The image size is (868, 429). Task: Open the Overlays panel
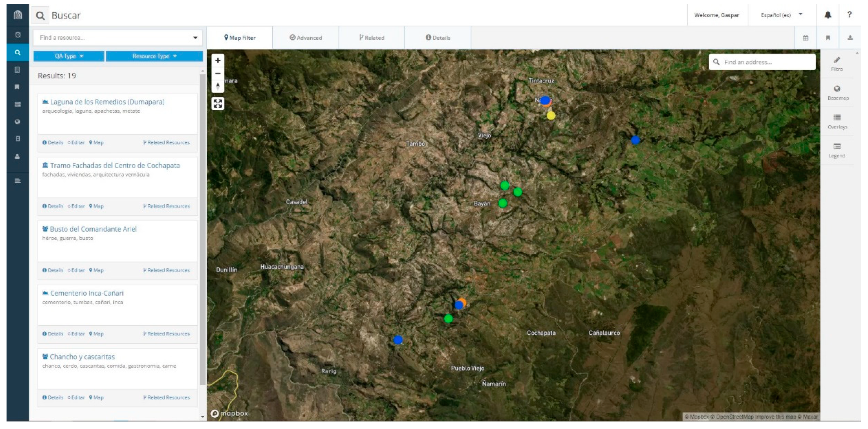pos(837,121)
